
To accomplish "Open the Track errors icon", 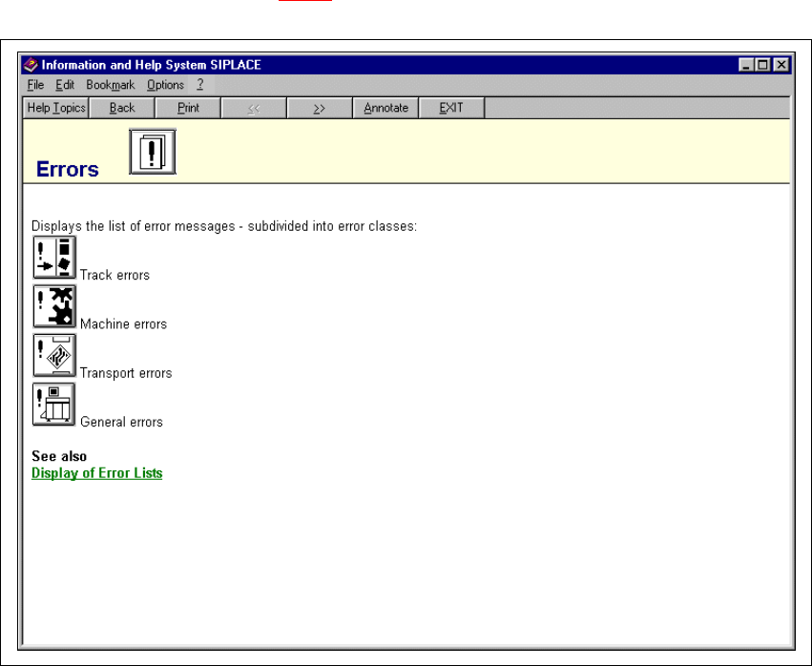I will coord(54,258).
